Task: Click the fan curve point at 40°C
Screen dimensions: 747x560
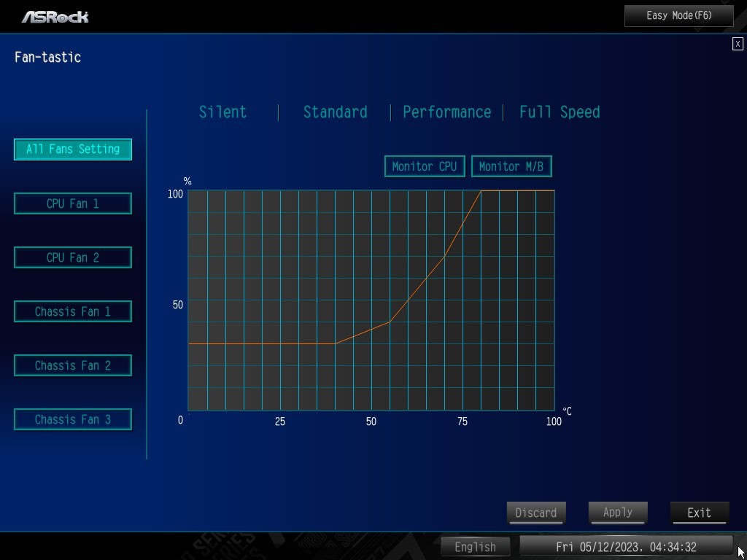Action: click(x=335, y=343)
